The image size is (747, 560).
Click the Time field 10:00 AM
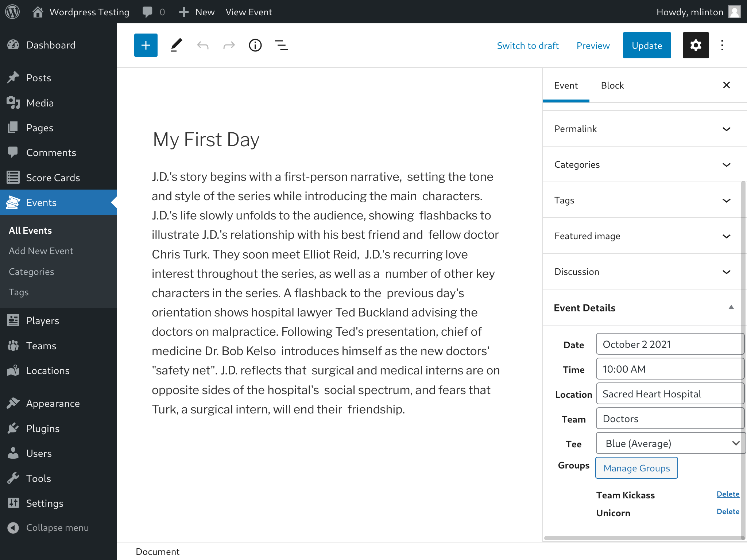point(670,369)
